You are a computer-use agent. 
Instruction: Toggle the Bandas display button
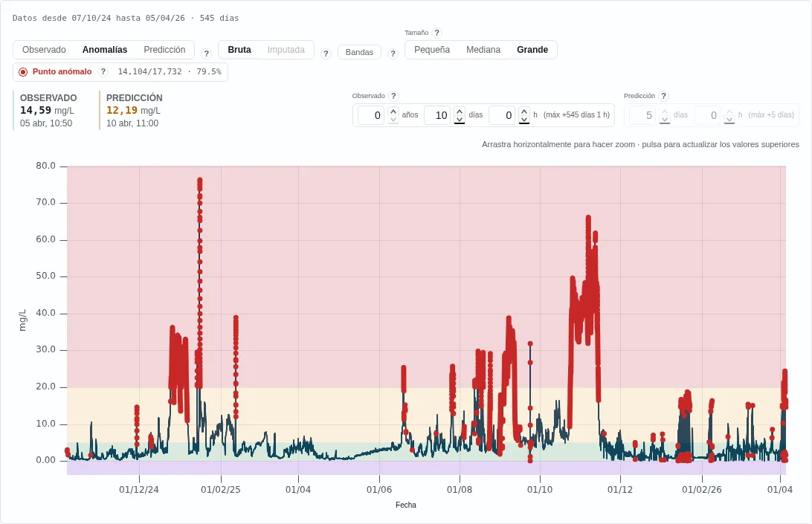(x=359, y=52)
